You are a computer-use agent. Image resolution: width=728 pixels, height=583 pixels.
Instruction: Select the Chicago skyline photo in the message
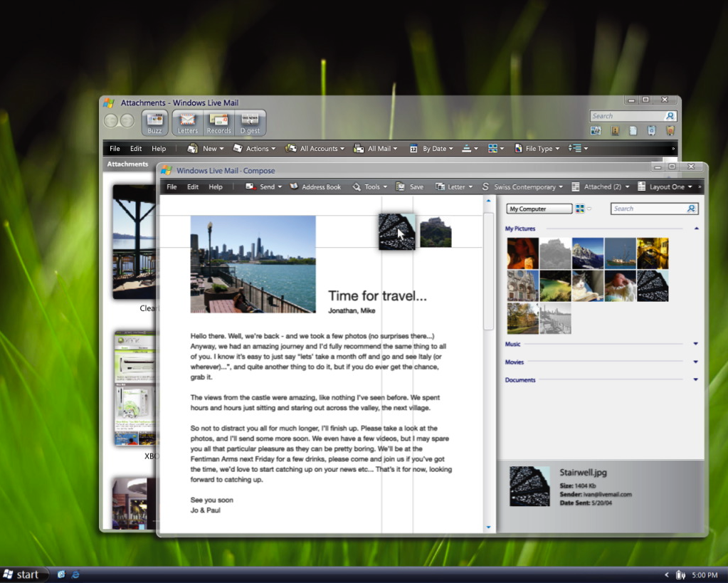253,264
